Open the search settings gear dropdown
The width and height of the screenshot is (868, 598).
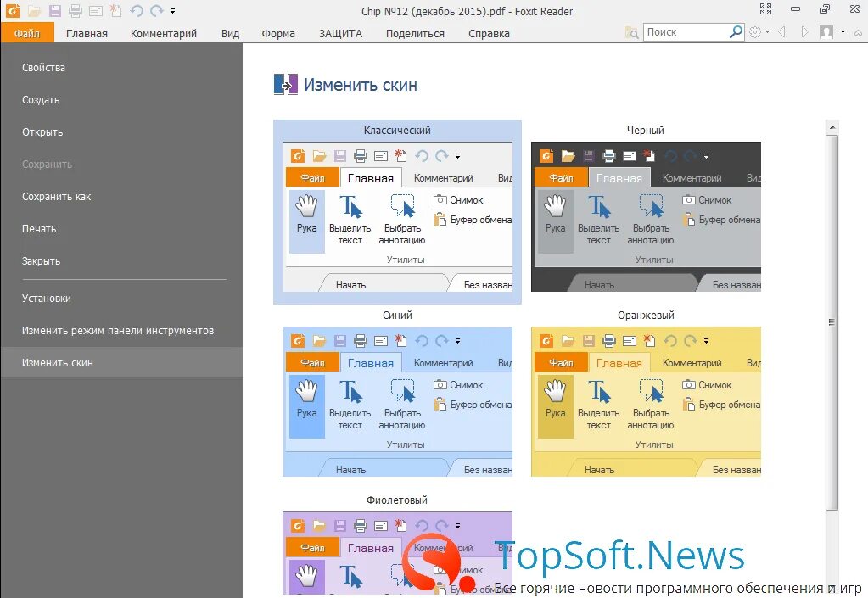(759, 32)
